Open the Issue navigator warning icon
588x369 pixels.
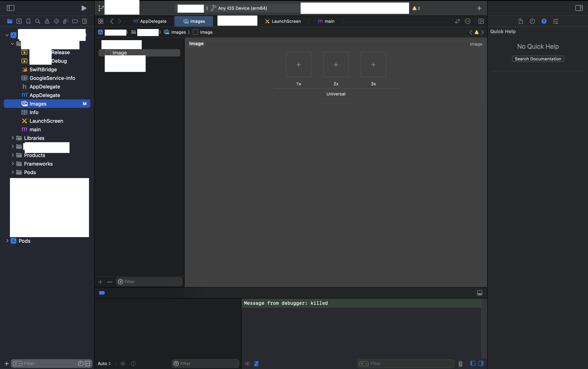(47, 21)
